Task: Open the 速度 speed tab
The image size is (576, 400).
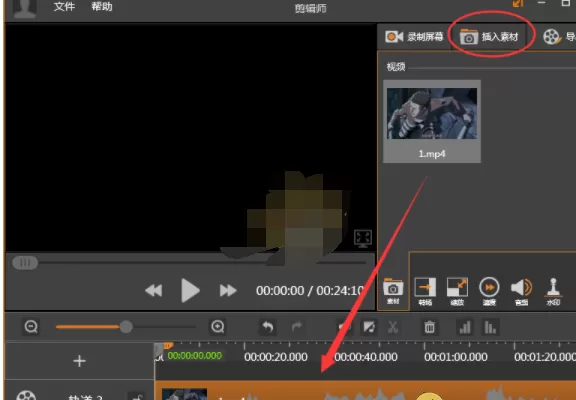Action: pos(489,292)
